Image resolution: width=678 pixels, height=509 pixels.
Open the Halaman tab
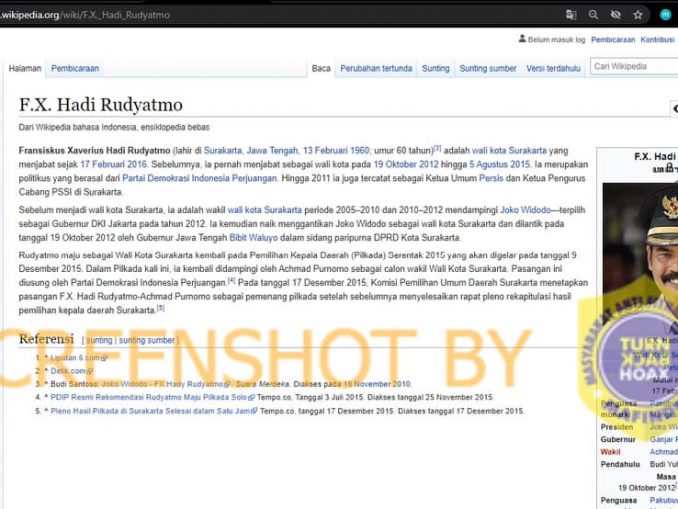pos(25,68)
